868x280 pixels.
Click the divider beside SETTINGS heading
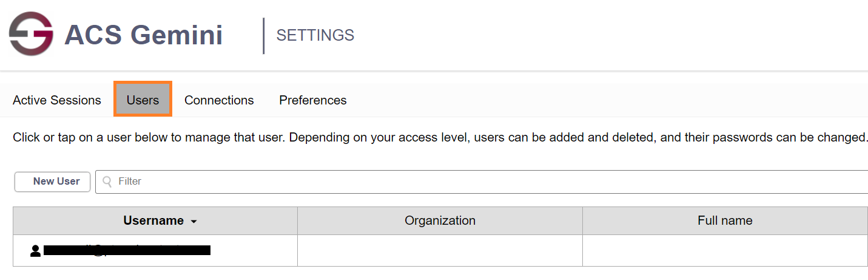pyautogui.click(x=264, y=35)
